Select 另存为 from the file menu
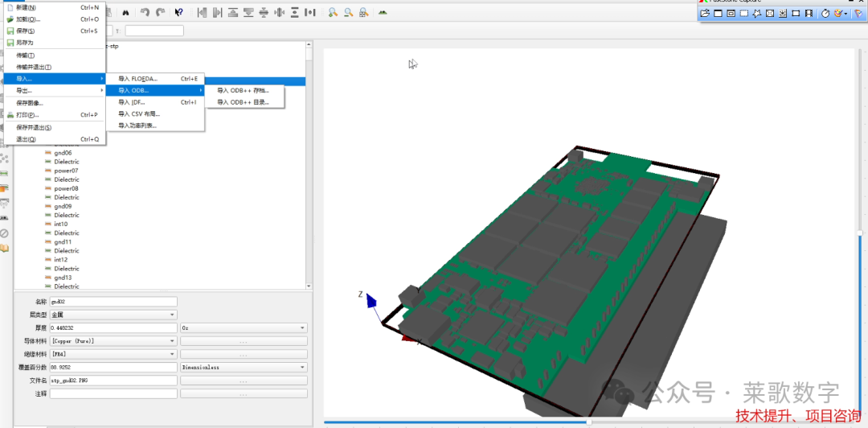Screen dimensions: 868x428 coord(55,43)
